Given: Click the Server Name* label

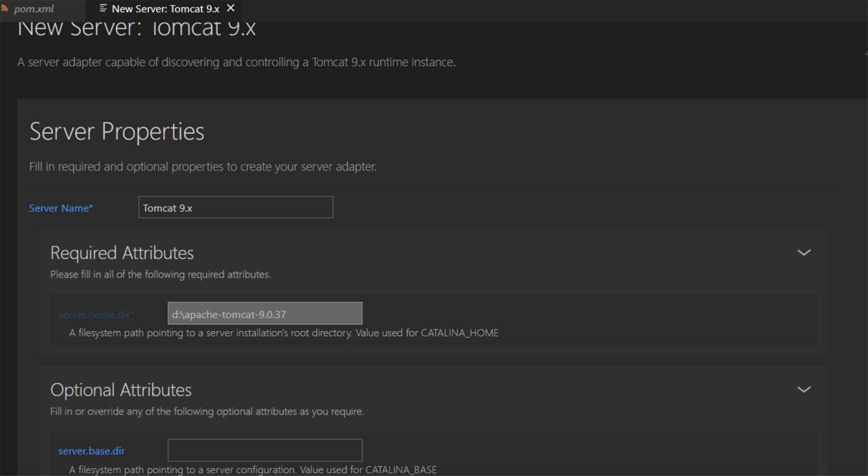Looking at the screenshot, I should click(x=61, y=208).
